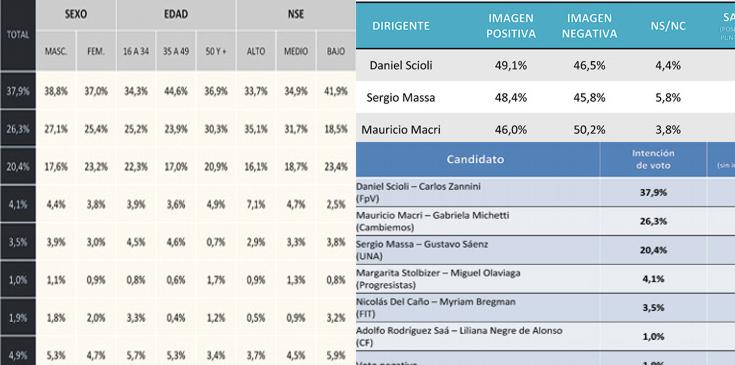Click the IMAGEN POSITIVA column header
The width and height of the screenshot is (735, 365).
pyautogui.click(x=510, y=26)
